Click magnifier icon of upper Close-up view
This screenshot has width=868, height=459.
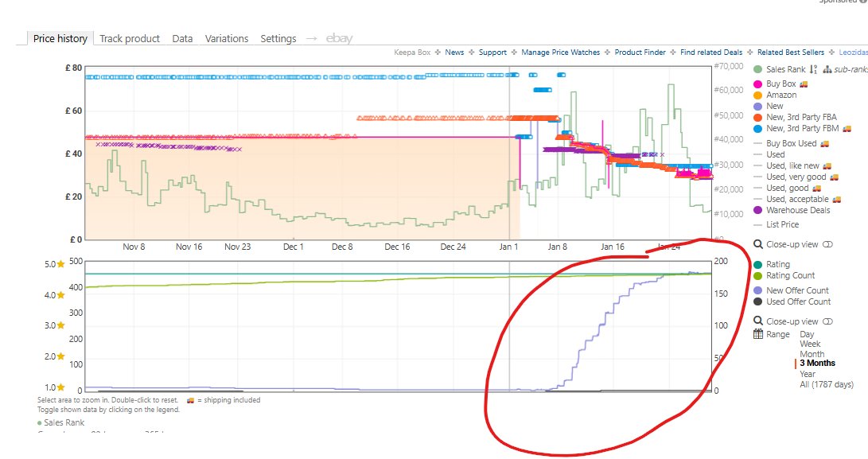pyautogui.click(x=758, y=244)
